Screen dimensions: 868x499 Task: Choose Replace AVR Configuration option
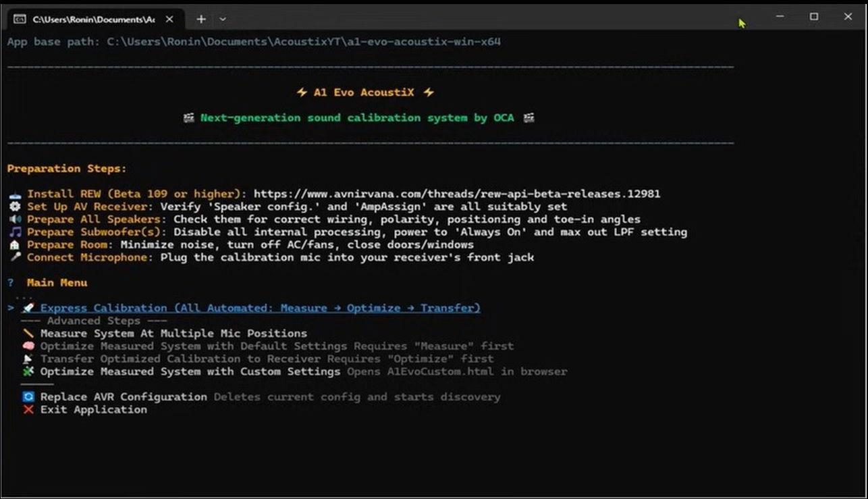coord(124,397)
